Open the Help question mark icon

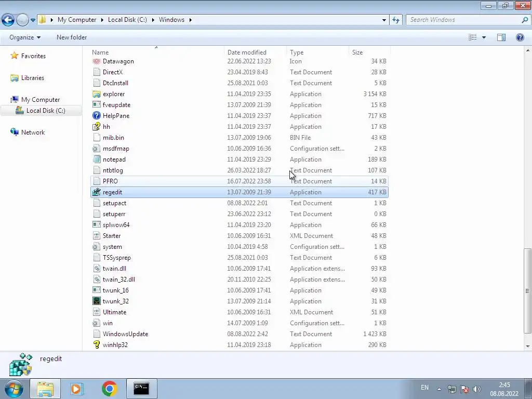pyautogui.click(x=520, y=37)
